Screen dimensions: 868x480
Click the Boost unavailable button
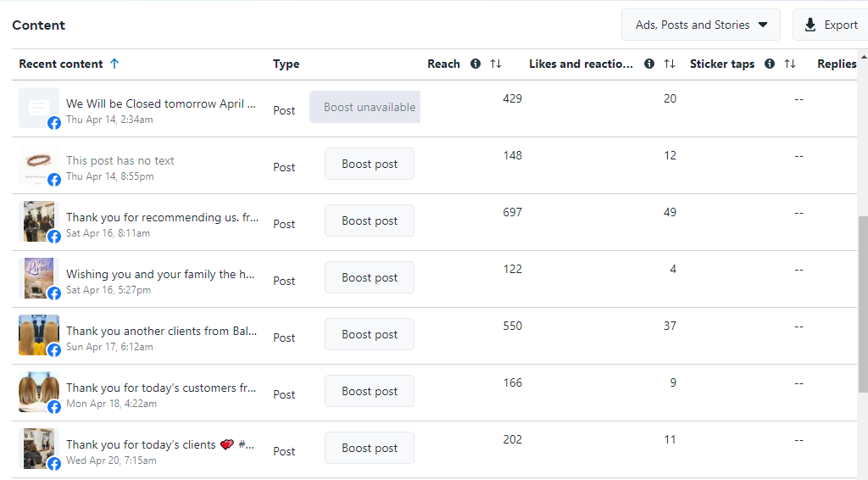tap(365, 107)
